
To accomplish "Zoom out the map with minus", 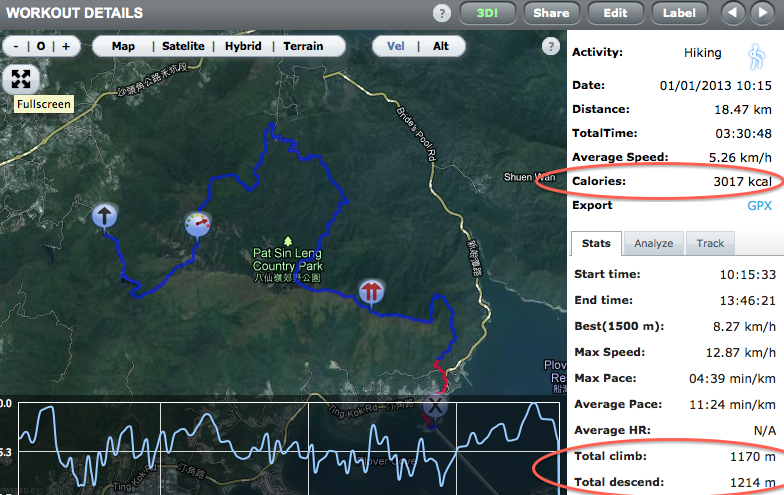I will 16,46.
